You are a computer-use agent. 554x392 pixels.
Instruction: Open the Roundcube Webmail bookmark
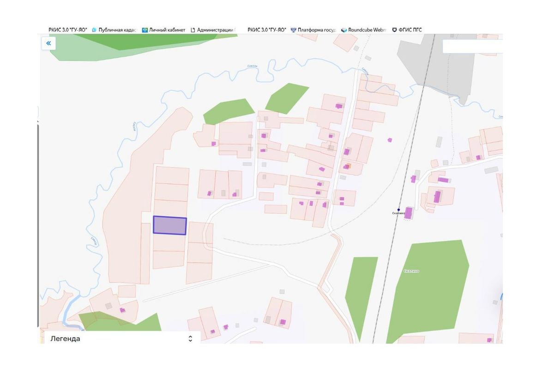point(363,30)
